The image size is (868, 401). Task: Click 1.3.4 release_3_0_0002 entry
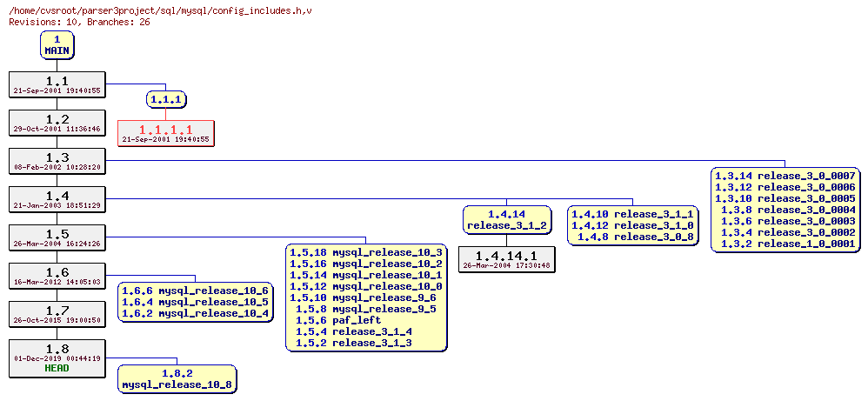coord(788,232)
